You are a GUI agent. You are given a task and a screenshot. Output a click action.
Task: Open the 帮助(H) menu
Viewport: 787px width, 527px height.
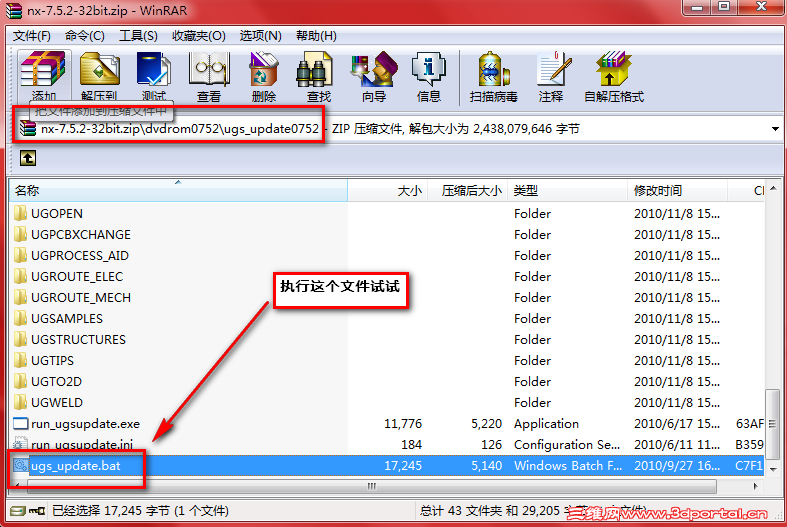[316, 36]
